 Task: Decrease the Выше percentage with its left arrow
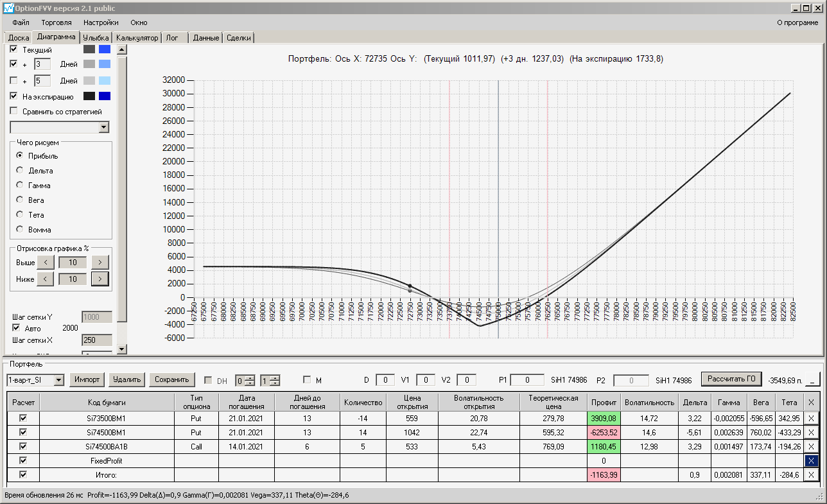point(46,262)
